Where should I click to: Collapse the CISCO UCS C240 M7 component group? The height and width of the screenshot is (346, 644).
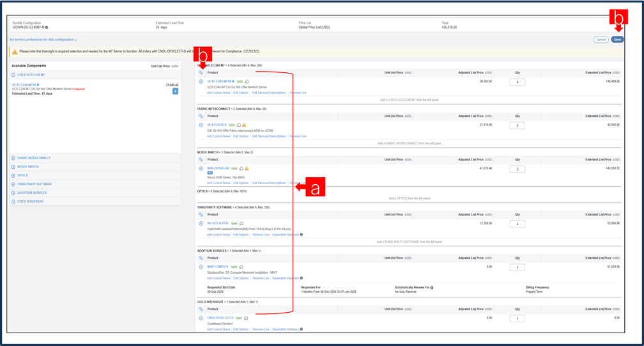tap(13, 75)
